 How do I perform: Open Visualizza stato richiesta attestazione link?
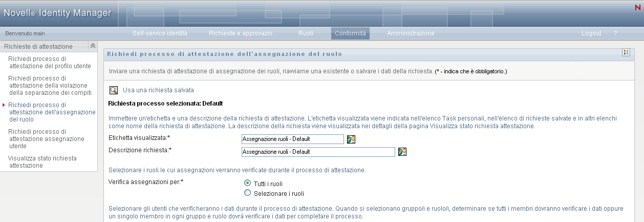coord(42,162)
